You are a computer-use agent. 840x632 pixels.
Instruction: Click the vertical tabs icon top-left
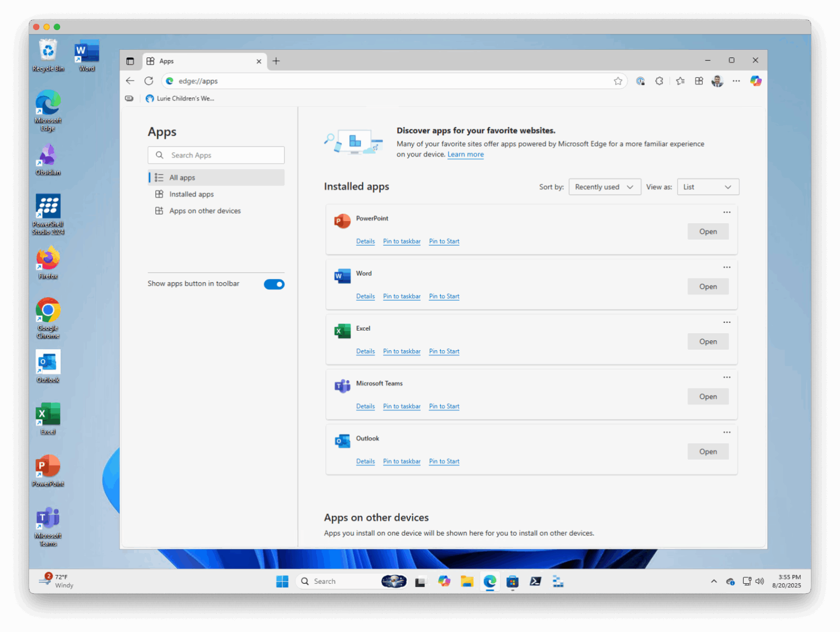pyautogui.click(x=131, y=61)
